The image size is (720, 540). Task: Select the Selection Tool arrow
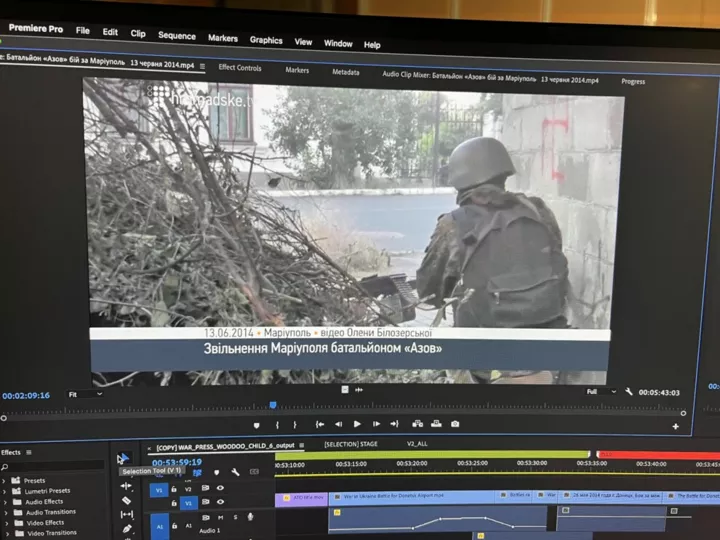click(x=123, y=458)
